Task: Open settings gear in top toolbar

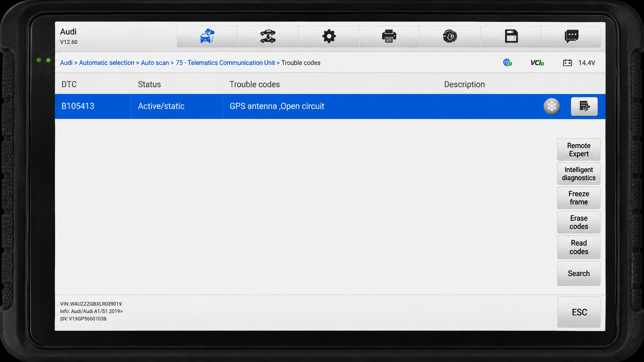Action: click(x=329, y=36)
